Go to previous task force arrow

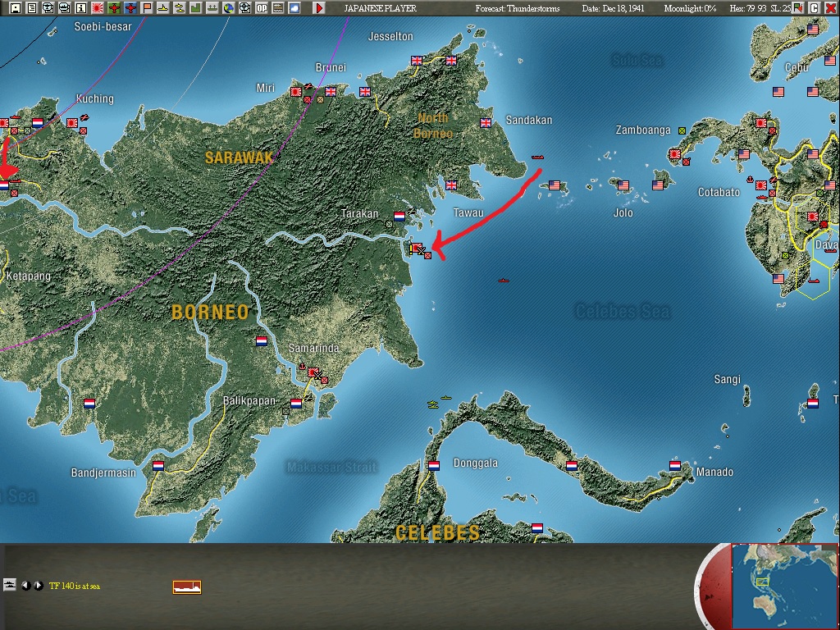pos(25,586)
